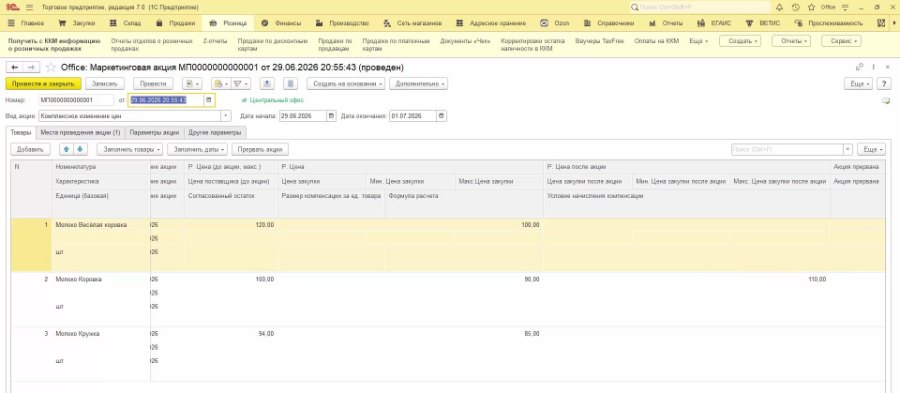This screenshot has width=900, height=393.
Task: Switch to Параметры акции tab
Action: 154,133
